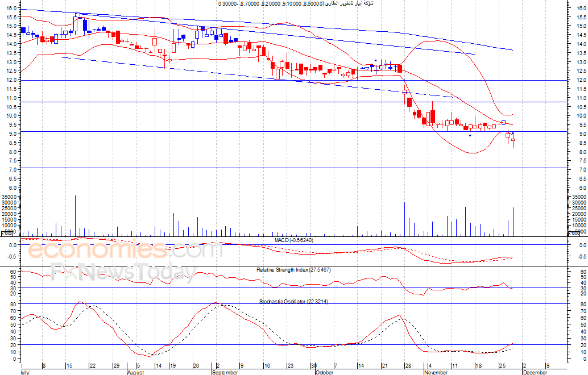588x375 pixels.
Task: Click the 35000 value on left volume axis
Action: [x=9, y=197]
